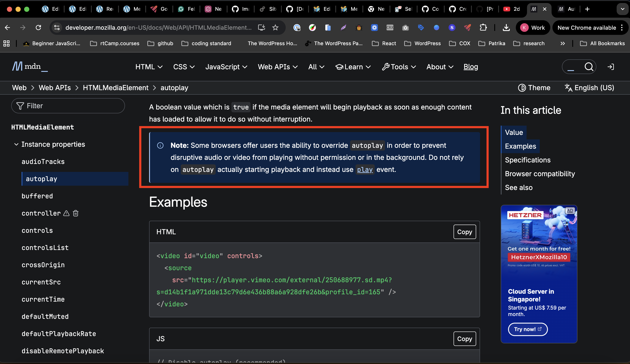The image size is (630, 364).
Task: Reload the page with refresh icon
Action: (38, 28)
